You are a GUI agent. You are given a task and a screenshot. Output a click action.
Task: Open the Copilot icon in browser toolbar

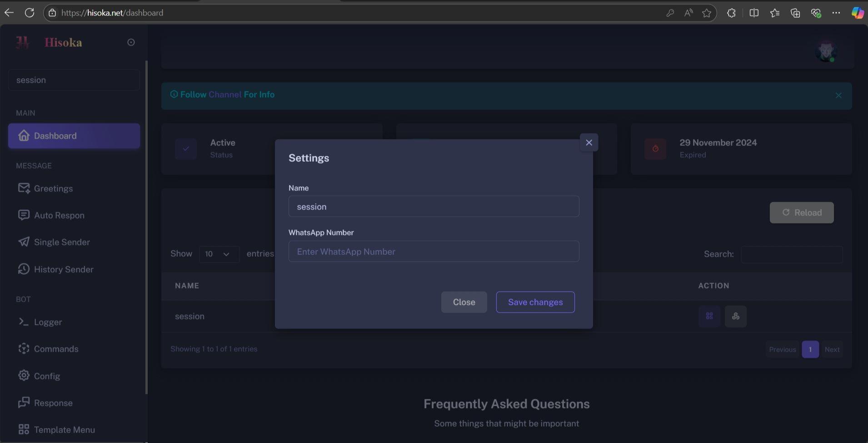(857, 13)
